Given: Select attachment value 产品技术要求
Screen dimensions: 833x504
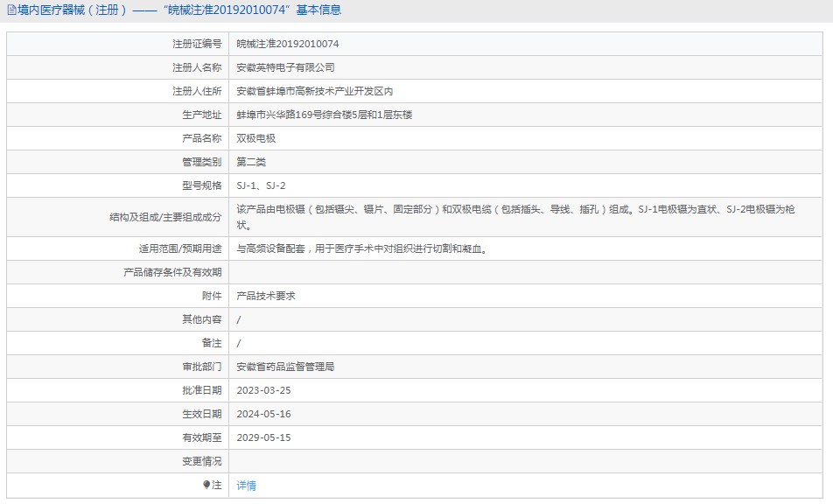Looking at the screenshot, I should (266, 296).
